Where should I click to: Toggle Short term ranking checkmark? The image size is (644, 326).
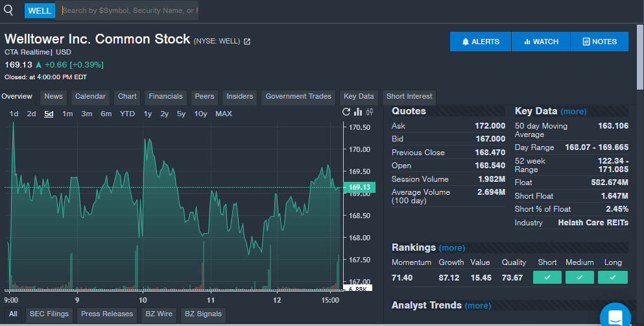[547, 277]
